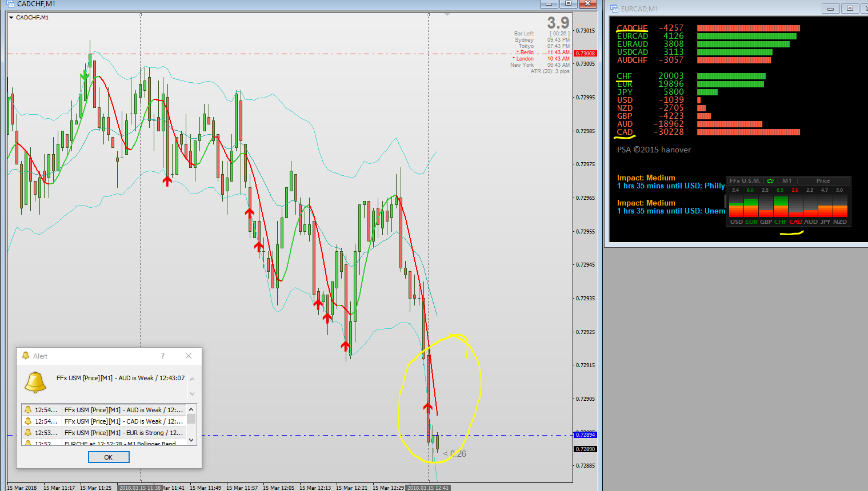Click the large bell icon in the Alert dialog
Viewport: 868px width, 491px height.
(x=35, y=382)
